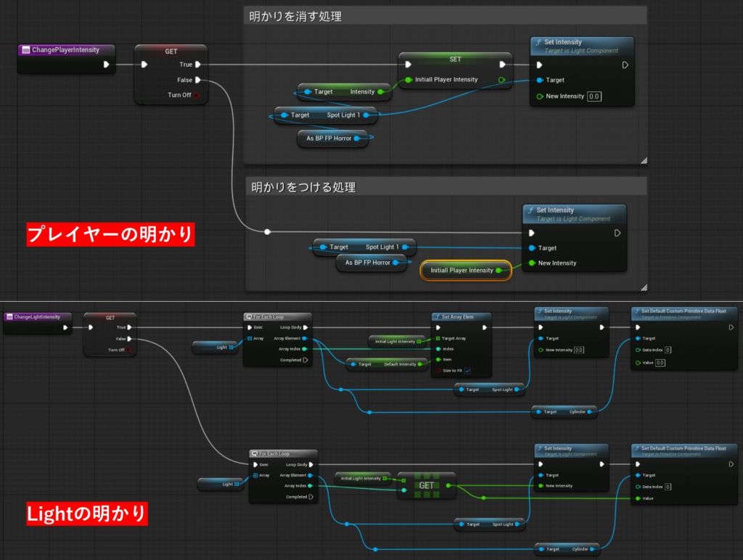Click the Loop Body pin of the False-branch For Each Loop

311,465
